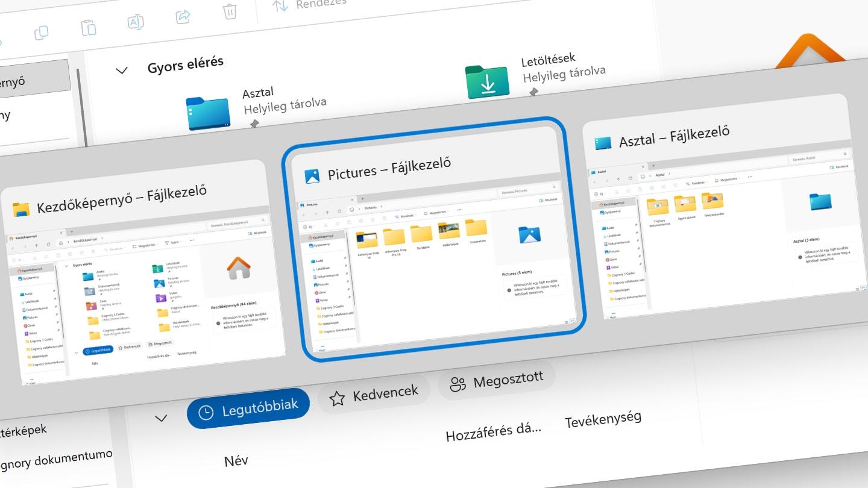Click the Copy icon in the toolbar
The height and width of the screenshot is (488, 868).
(42, 33)
